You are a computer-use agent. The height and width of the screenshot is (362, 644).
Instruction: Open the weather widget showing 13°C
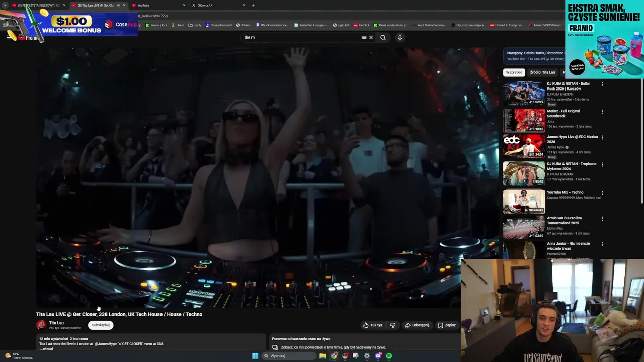19,356
